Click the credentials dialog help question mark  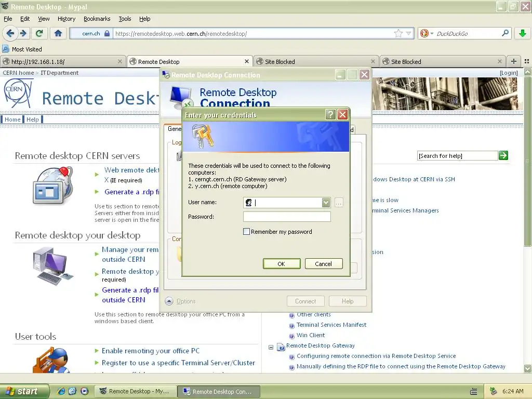pyautogui.click(x=330, y=115)
